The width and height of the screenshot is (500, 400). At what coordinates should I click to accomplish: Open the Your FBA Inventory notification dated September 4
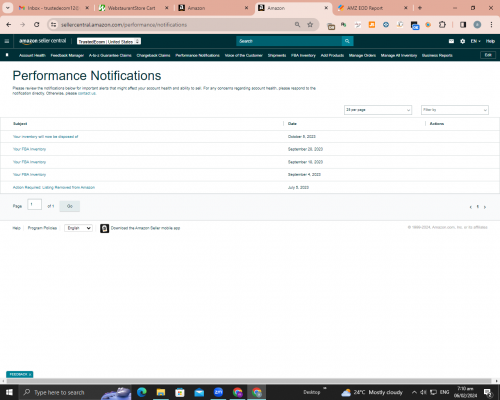coord(29,175)
